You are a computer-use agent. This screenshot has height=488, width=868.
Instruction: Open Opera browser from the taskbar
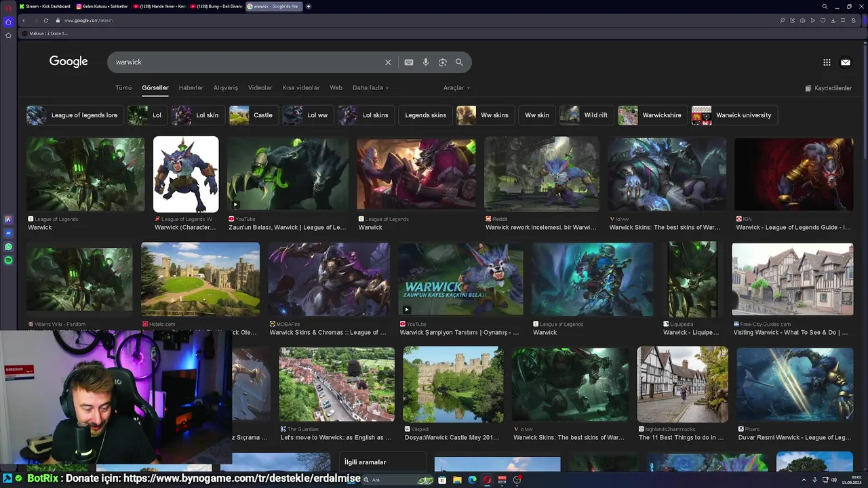[x=487, y=480]
